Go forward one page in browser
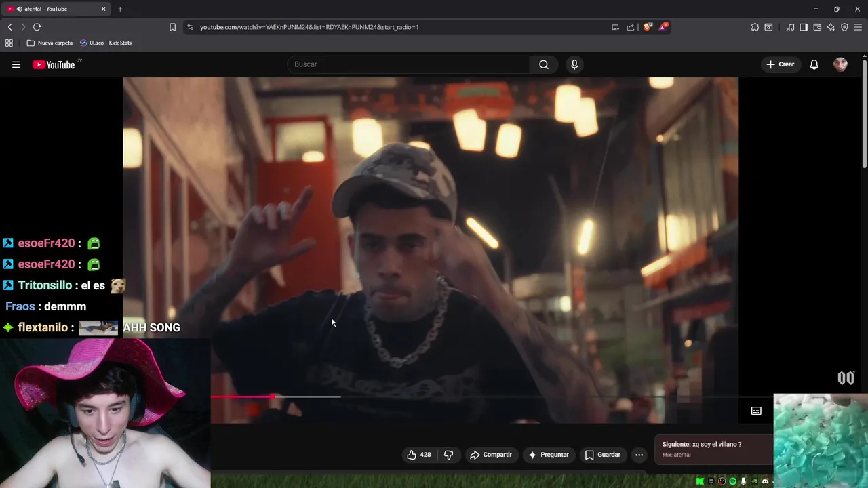Screen dimensions: 868x488 [22, 27]
